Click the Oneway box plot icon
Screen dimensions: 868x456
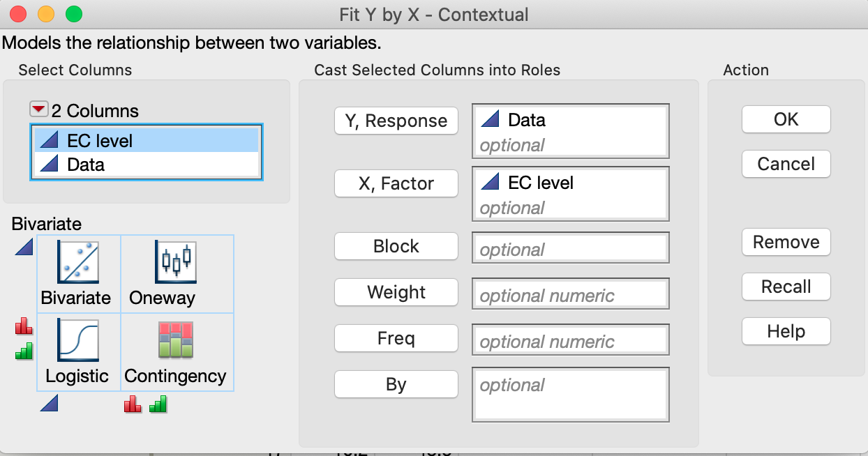tap(175, 262)
